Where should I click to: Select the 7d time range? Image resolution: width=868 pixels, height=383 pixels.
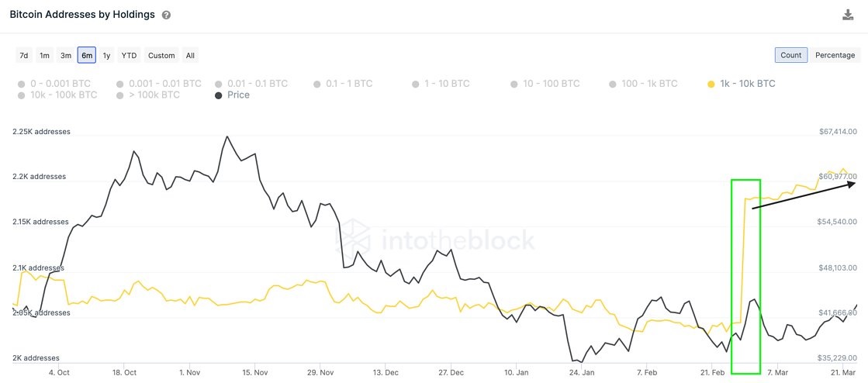(24, 56)
